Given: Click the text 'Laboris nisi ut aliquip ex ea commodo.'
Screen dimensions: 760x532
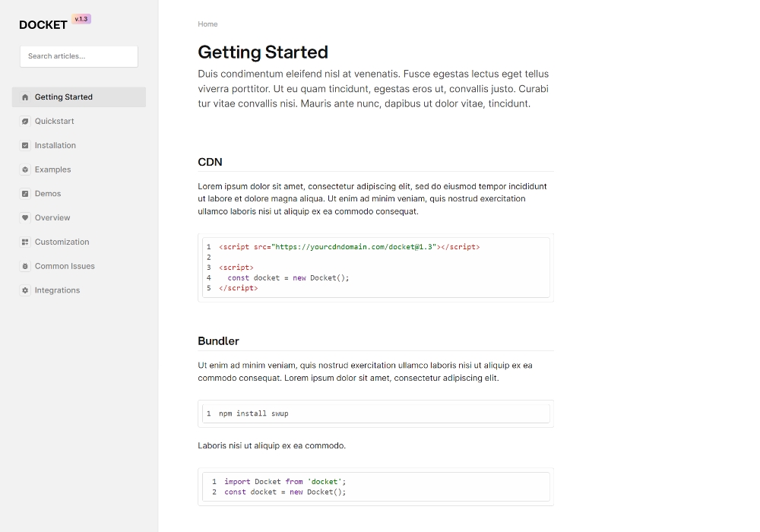Looking at the screenshot, I should pos(271,446).
